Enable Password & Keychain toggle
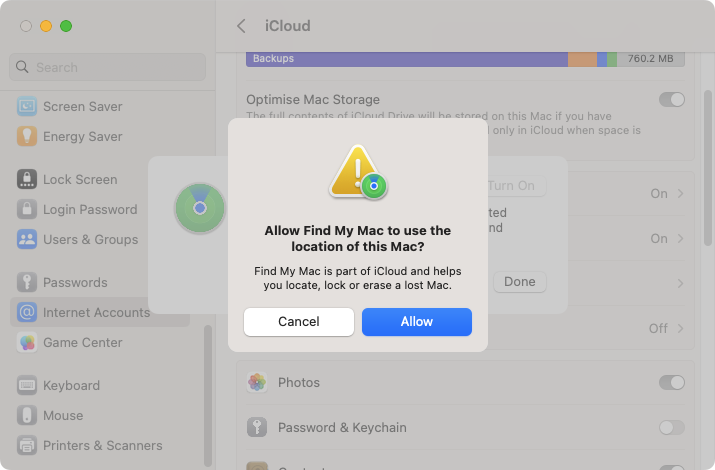 click(671, 428)
